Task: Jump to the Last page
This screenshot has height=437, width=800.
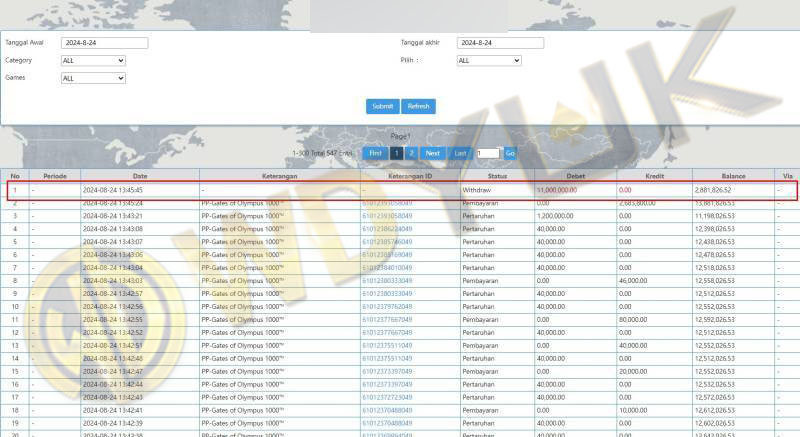Action: click(460, 153)
